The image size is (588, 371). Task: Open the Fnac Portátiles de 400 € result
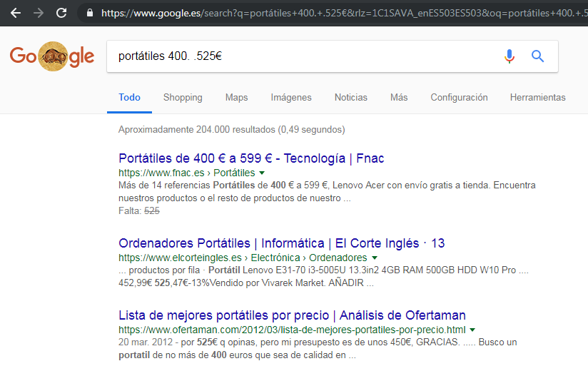[x=251, y=158]
